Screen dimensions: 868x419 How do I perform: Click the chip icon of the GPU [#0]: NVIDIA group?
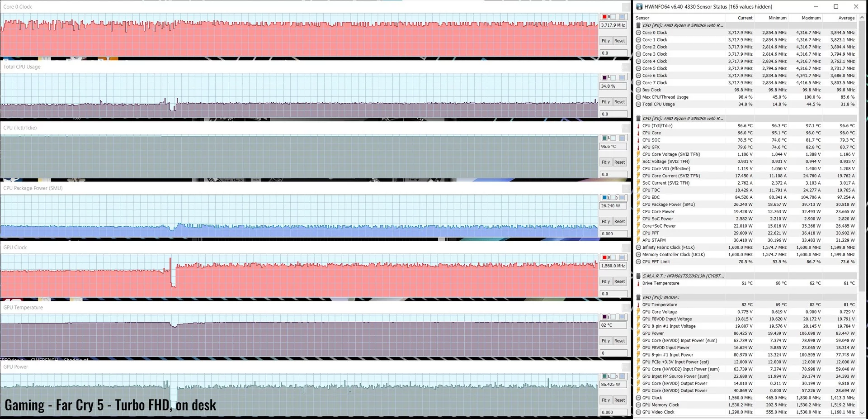pyautogui.click(x=638, y=298)
